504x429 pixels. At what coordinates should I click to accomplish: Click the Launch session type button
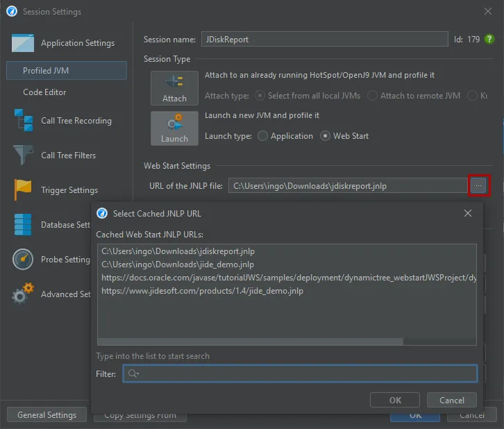[x=174, y=128]
